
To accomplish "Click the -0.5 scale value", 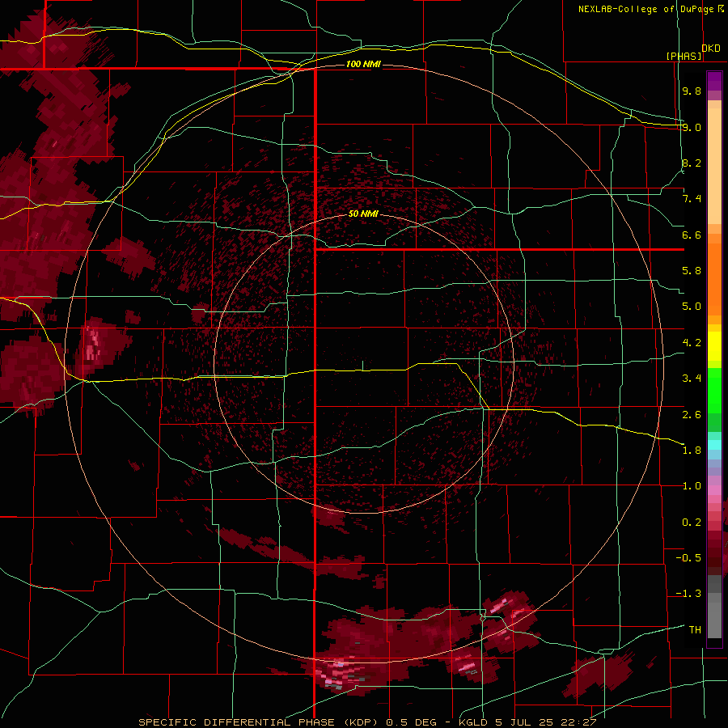I will 688,558.
